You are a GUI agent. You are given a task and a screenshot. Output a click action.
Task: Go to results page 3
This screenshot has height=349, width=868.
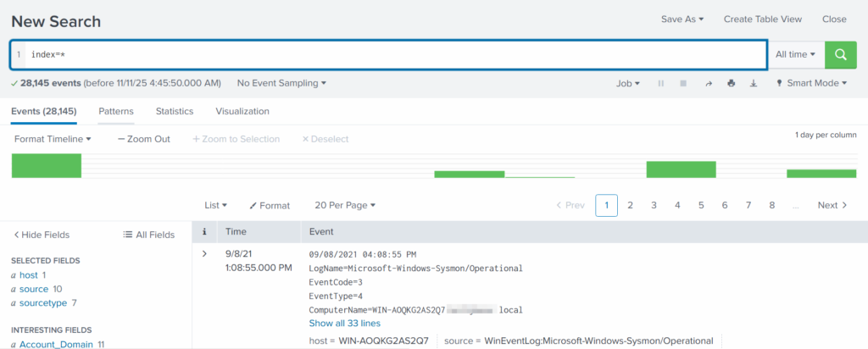point(654,205)
